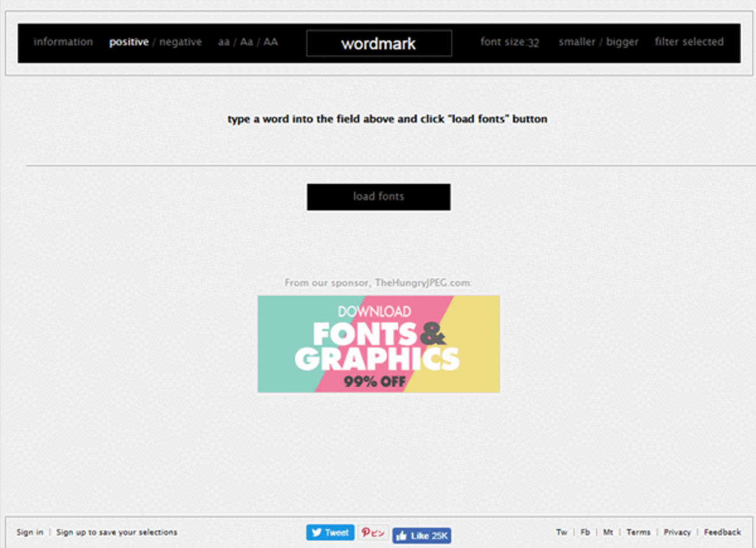Image resolution: width=756 pixels, height=548 pixels.
Task: Set uppercase 'AA' text case
Action: point(270,42)
